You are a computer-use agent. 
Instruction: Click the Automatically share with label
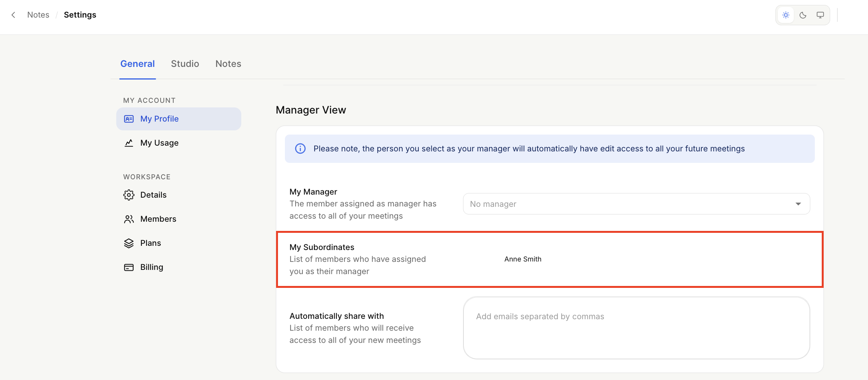336,316
